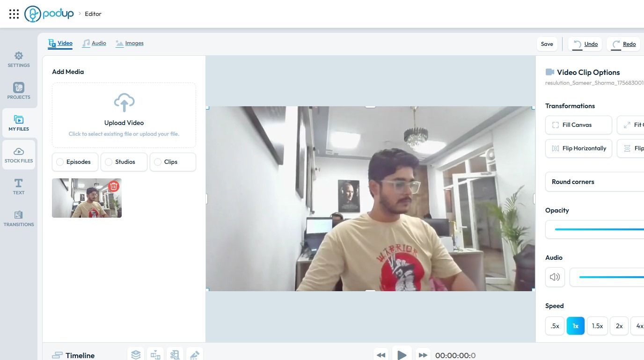Set playback speed to 2x
The width and height of the screenshot is (644, 360).
(x=619, y=326)
